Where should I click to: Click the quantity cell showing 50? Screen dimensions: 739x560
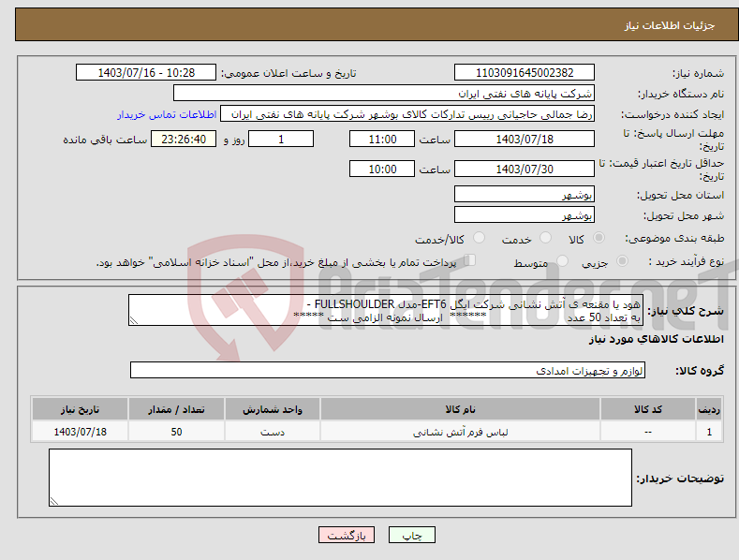176,432
